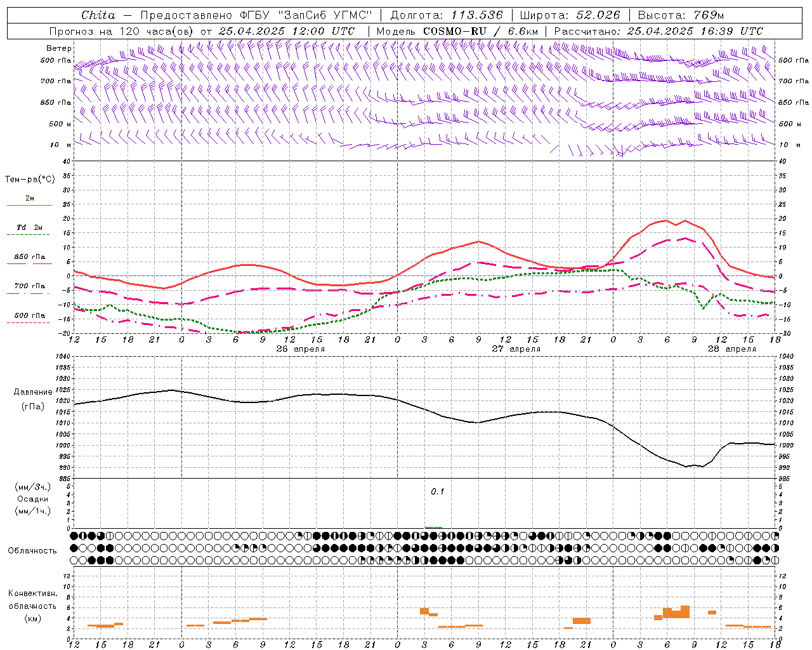This screenshot has height=650, width=812.
Task: Click the "500 гПа" label in temperature legend
Action: pyautogui.click(x=29, y=315)
